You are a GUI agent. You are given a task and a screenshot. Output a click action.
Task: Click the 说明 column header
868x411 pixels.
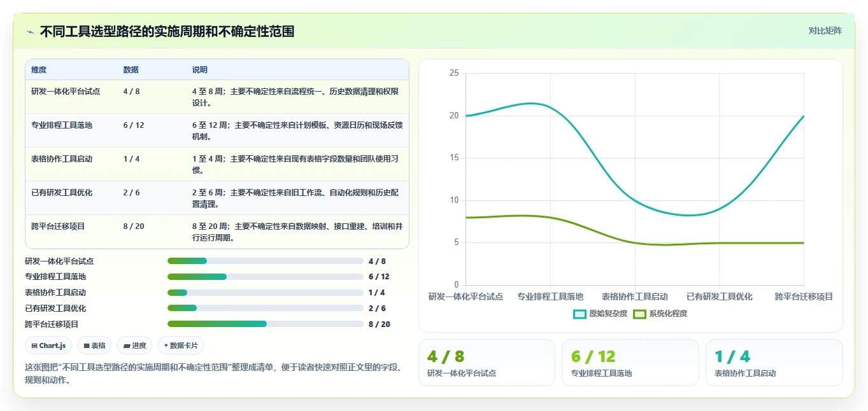click(200, 70)
